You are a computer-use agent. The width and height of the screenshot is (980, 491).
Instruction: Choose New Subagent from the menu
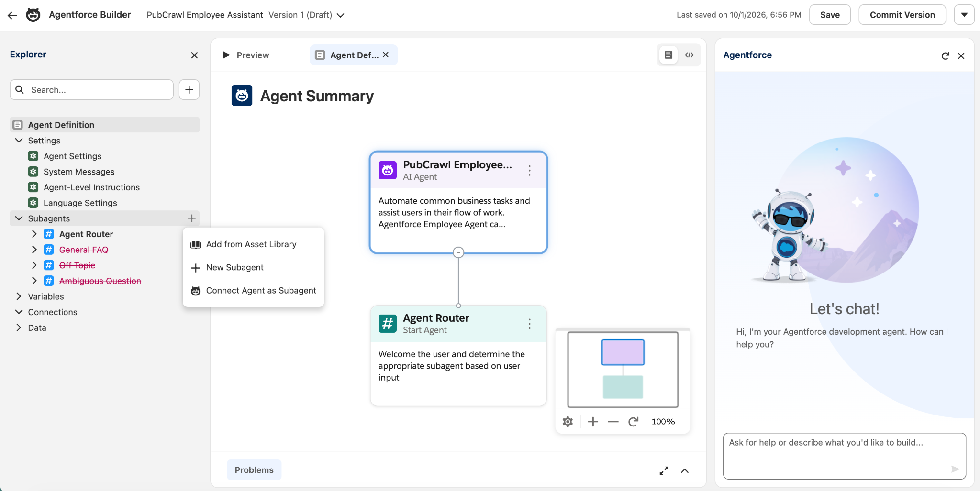(253, 267)
